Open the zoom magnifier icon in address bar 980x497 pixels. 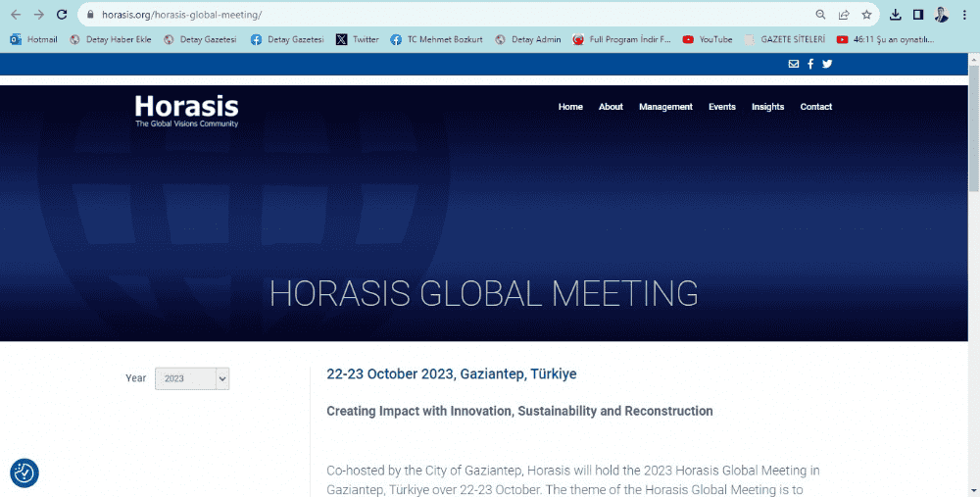coord(820,15)
